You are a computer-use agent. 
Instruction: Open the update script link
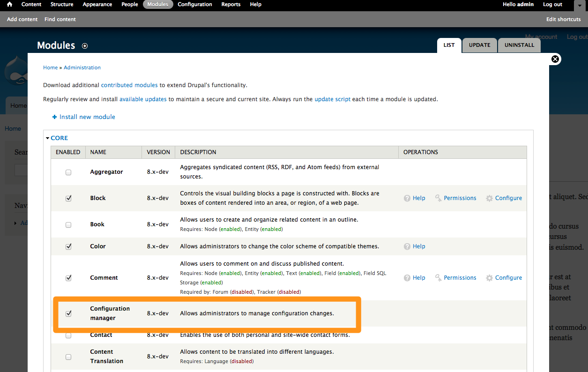(x=333, y=99)
